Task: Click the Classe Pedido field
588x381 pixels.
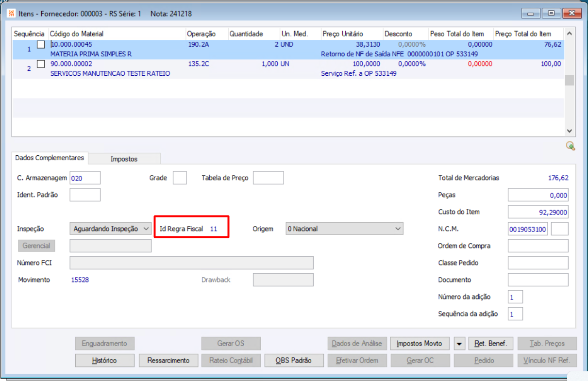Action: 538,263
